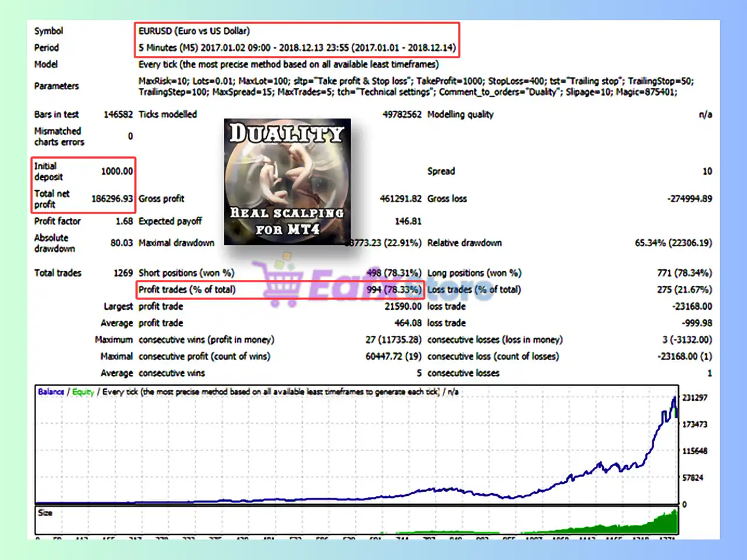Click the 231297 axis label on the chart
The height and width of the screenshot is (560, 747).
[694, 397]
